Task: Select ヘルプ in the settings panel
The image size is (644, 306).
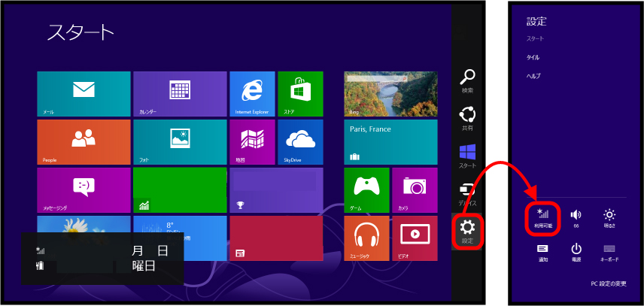Action: click(x=533, y=76)
